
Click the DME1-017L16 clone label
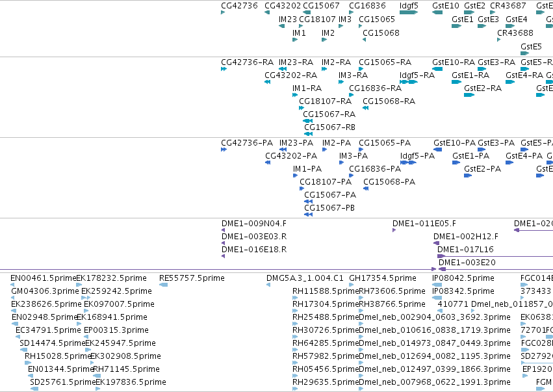(x=465, y=250)
